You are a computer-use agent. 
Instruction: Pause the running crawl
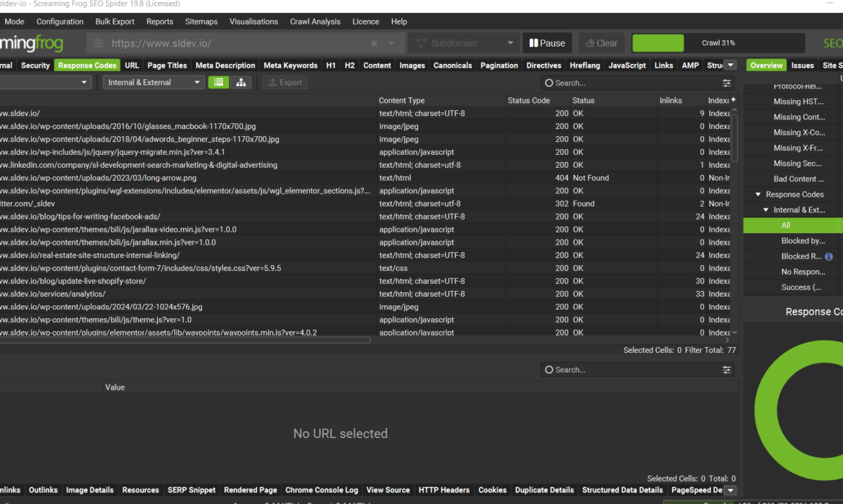[547, 43]
